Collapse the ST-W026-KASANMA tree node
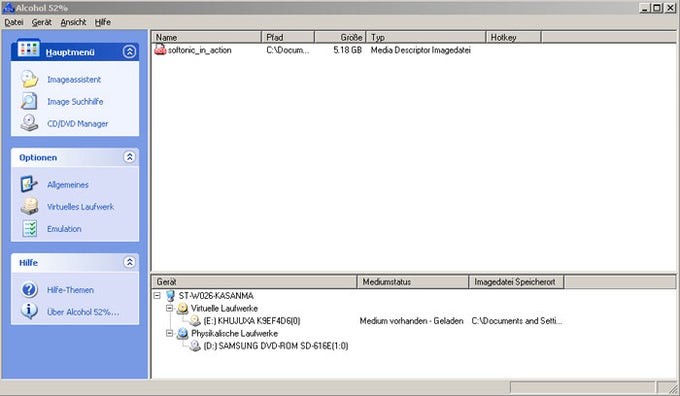680x396 pixels. [157, 296]
